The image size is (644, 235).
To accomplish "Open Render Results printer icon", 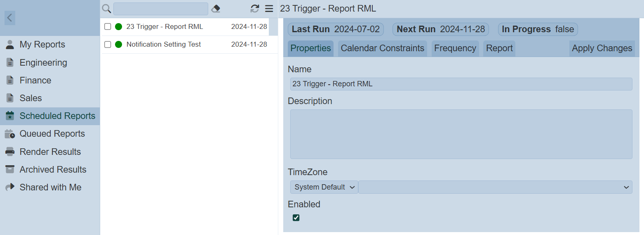I will tap(10, 152).
